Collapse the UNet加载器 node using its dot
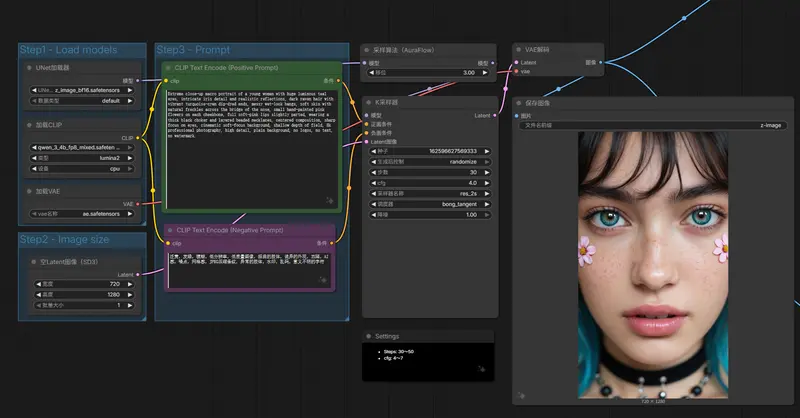Image resolution: width=800 pixels, height=418 pixels. coord(29,68)
